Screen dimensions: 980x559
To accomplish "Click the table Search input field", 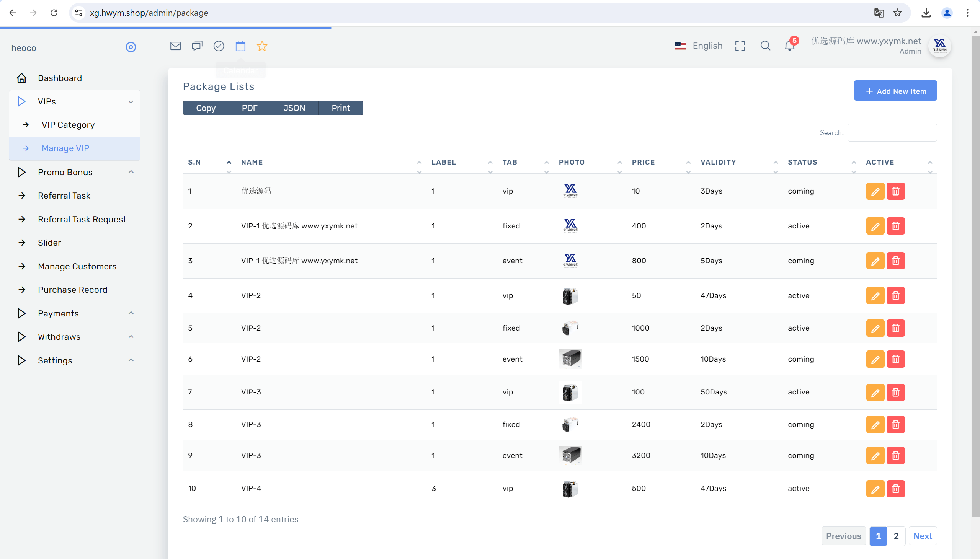I will click(x=892, y=133).
